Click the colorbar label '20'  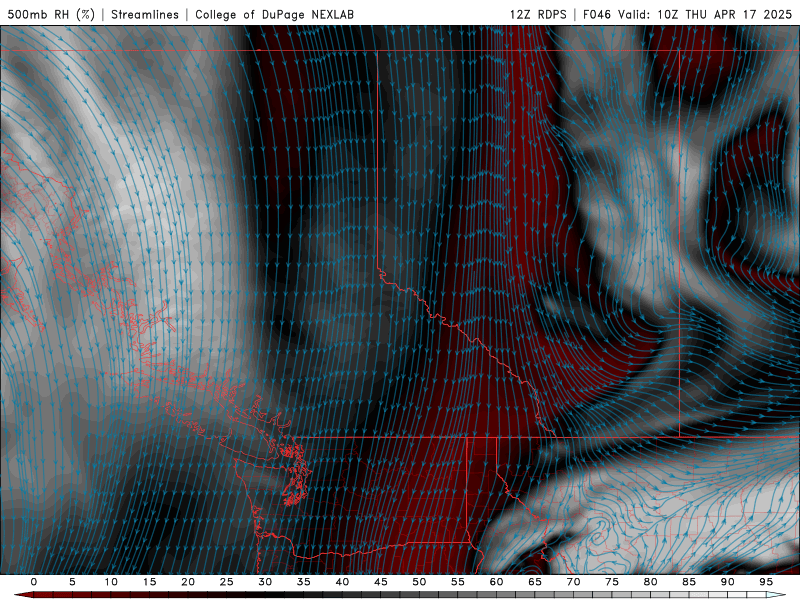coord(188,582)
